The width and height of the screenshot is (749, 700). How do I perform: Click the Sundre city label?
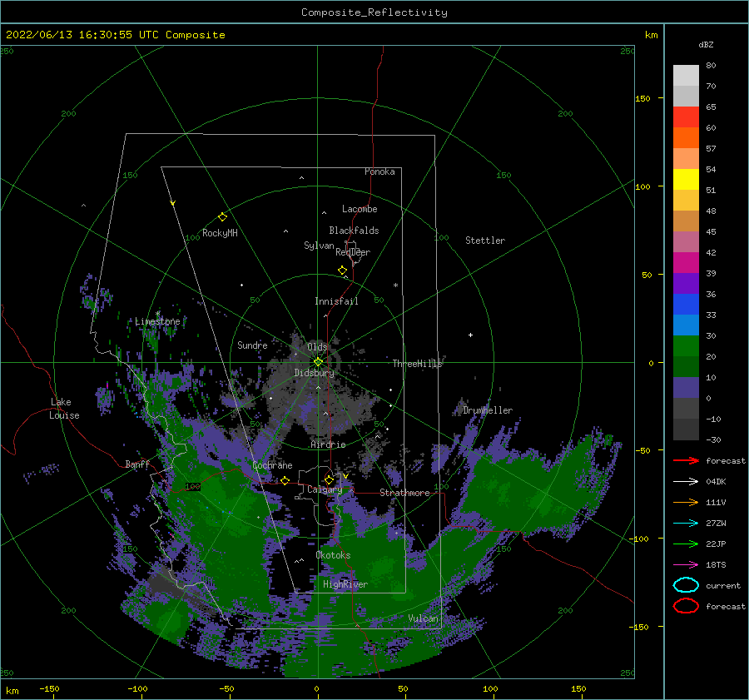[252, 345]
